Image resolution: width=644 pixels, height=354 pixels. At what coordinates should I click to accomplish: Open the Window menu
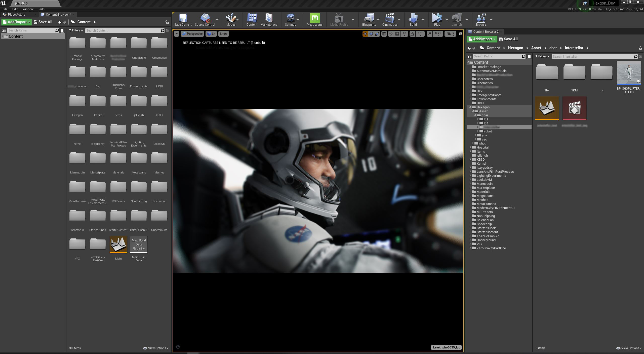click(x=28, y=9)
